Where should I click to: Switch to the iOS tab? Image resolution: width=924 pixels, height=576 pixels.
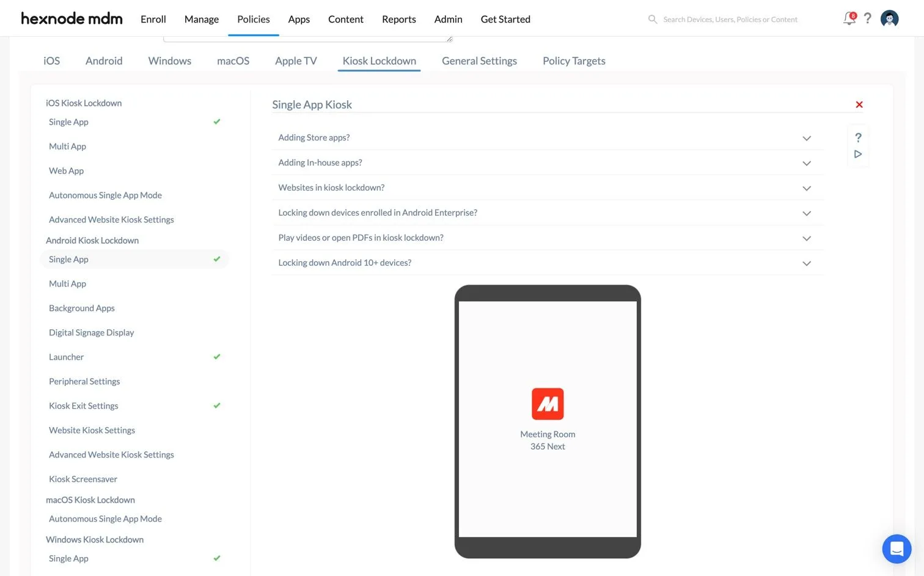[52, 60]
